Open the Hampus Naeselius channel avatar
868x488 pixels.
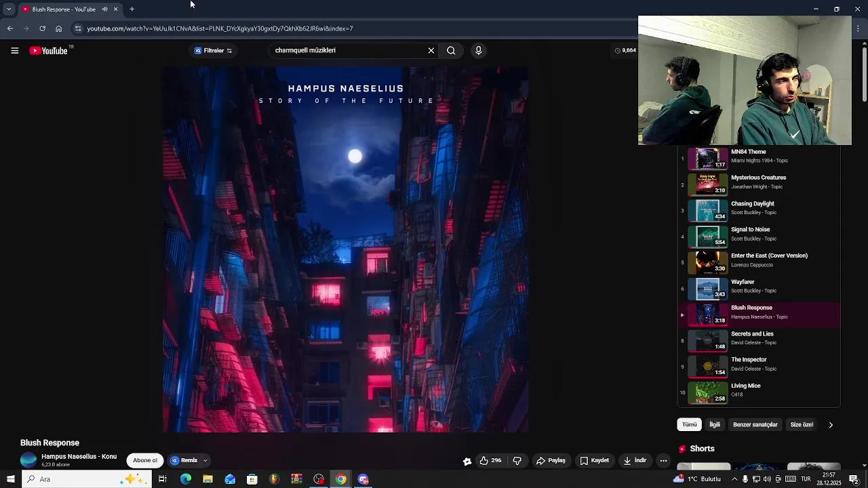click(x=28, y=460)
